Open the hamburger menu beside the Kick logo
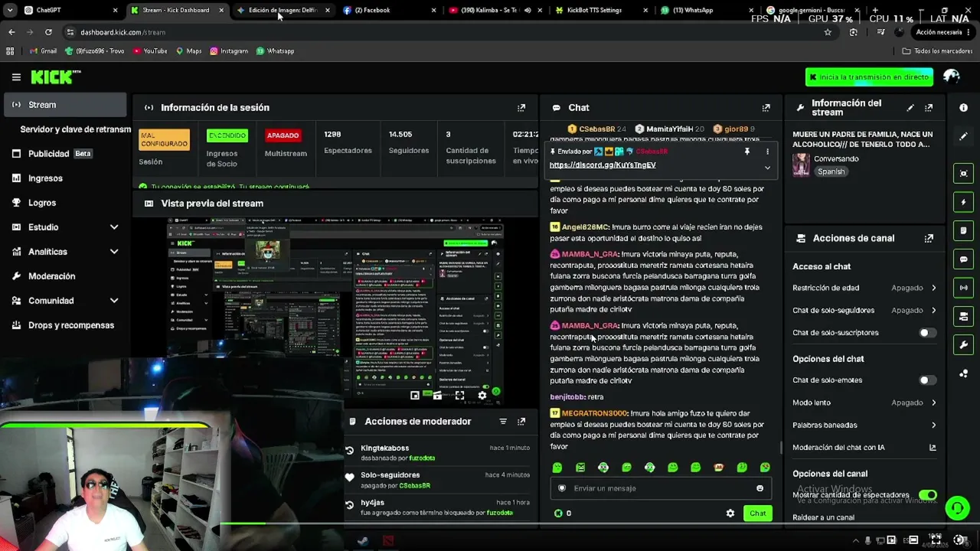Screen dimensions: 980x551 click(x=16, y=77)
